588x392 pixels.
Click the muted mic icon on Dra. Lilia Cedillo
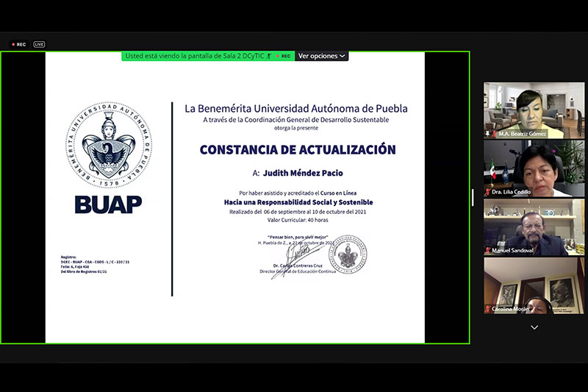[488, 192]
